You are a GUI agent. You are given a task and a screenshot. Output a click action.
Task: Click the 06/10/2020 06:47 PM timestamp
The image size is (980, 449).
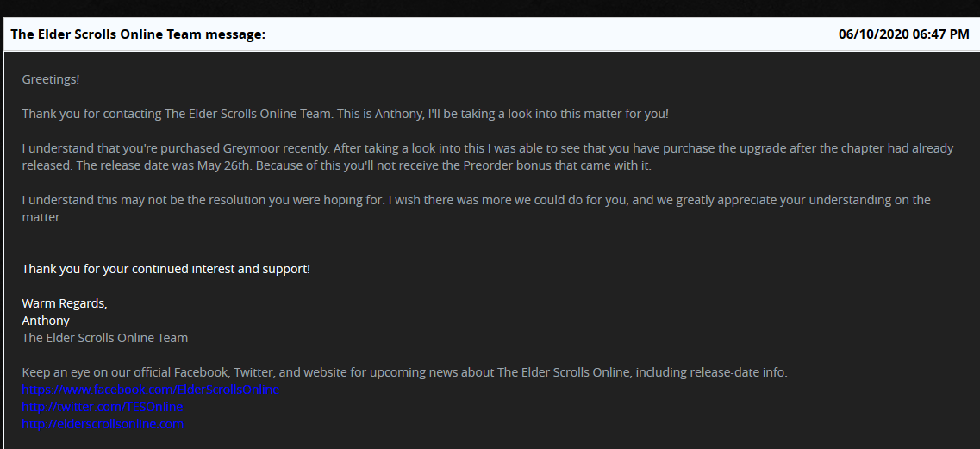pos(904,34)
